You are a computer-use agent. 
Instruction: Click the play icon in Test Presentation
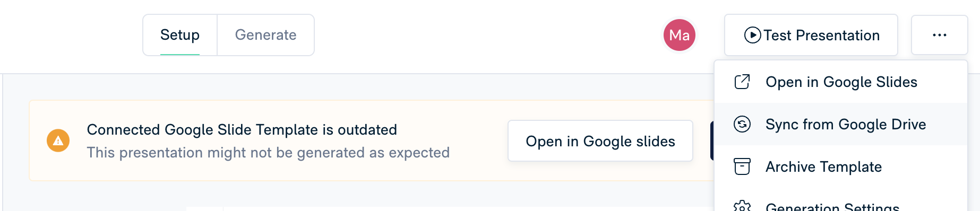(x=752, y=35)
